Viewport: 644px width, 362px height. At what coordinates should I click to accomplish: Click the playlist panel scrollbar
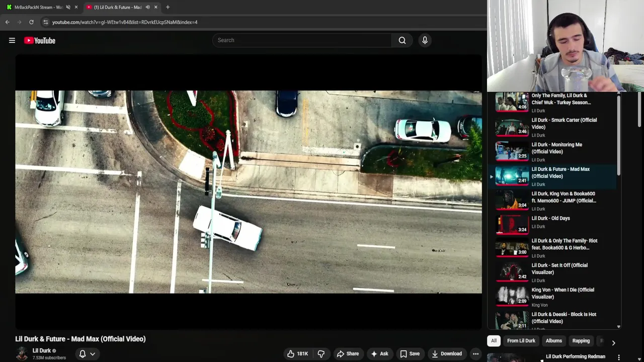[x=619, y=136]
